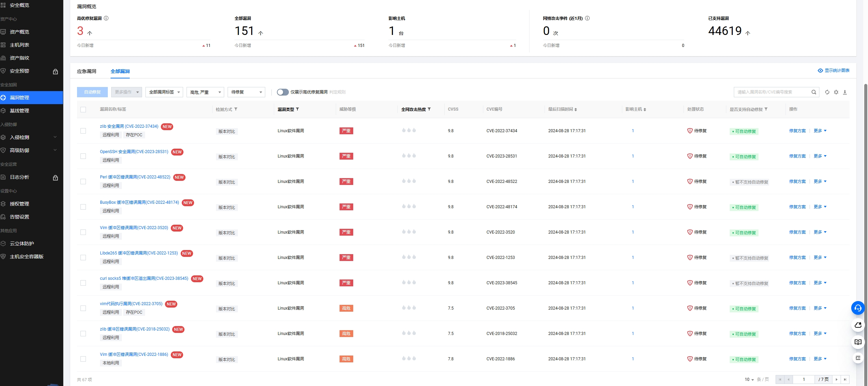Viewport: 868px width, 386px height.
Task: Open 修复方案 for CVE-2023-28531 row
Action: pos(797,156)
